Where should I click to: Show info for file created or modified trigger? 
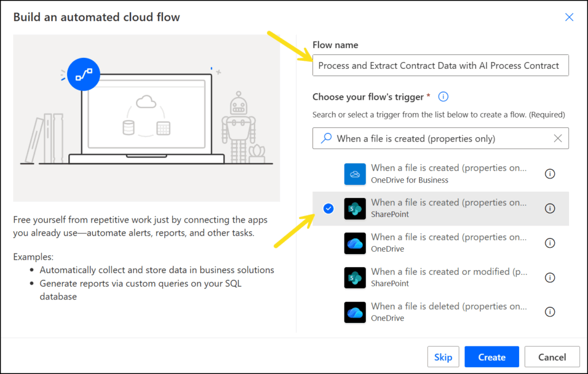point(550,278)
